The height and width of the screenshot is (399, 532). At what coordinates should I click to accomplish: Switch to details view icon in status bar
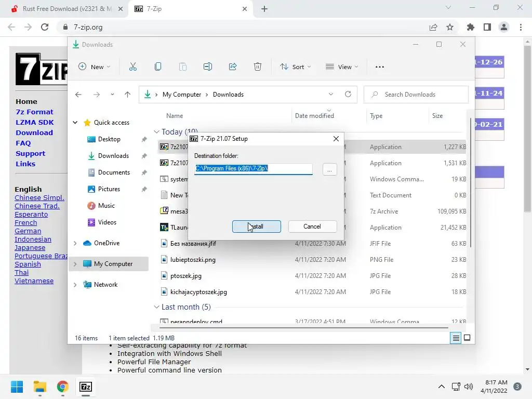pyautogui.click(x=456, y=338)
